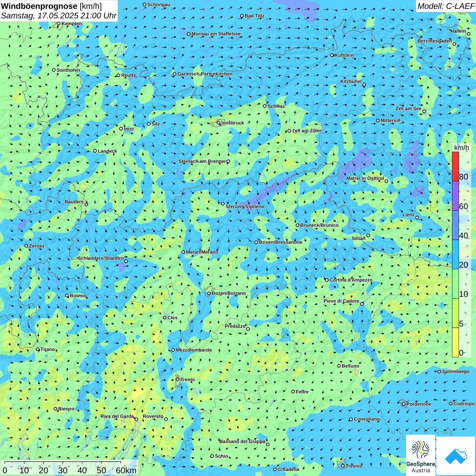The width and height of the screenshot is (476, 476).
Task: Click the Steinach am Brenner label
Action: pyautogui.click(x=202, y=161)
